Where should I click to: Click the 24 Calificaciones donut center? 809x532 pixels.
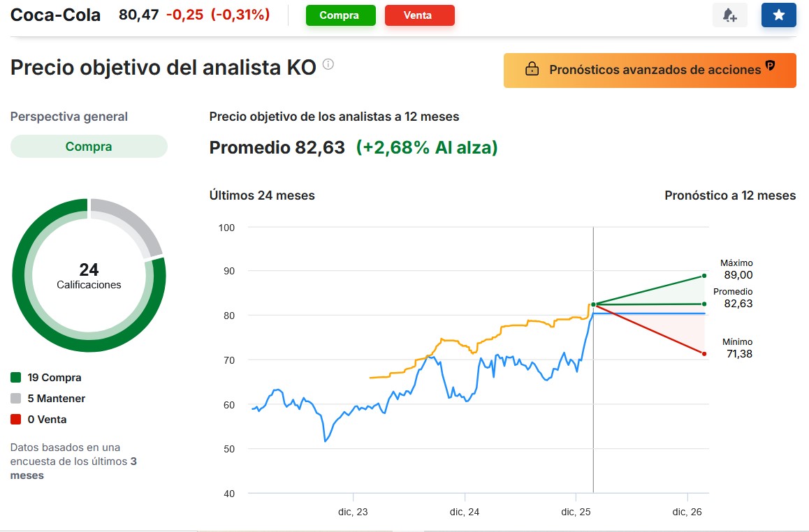point(89,276)
